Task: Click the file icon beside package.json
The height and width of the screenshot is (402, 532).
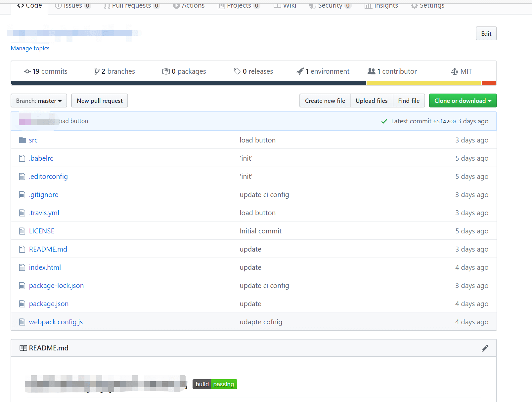Action: (22, 304)
